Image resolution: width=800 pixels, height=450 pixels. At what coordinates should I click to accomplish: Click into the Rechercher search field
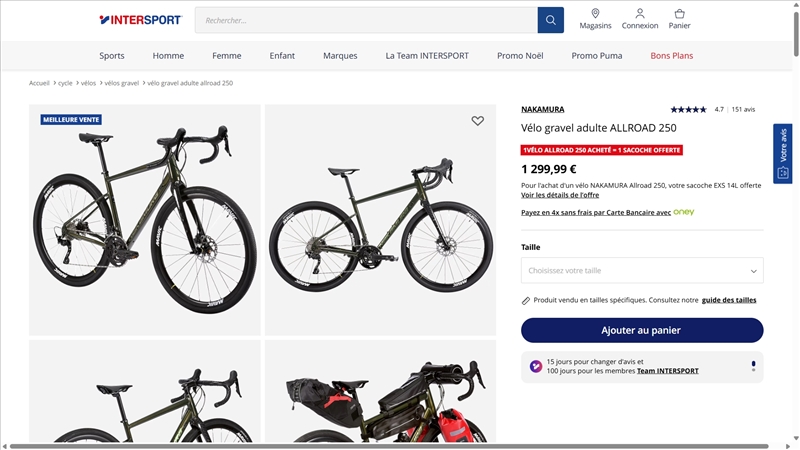pos(365,20)
